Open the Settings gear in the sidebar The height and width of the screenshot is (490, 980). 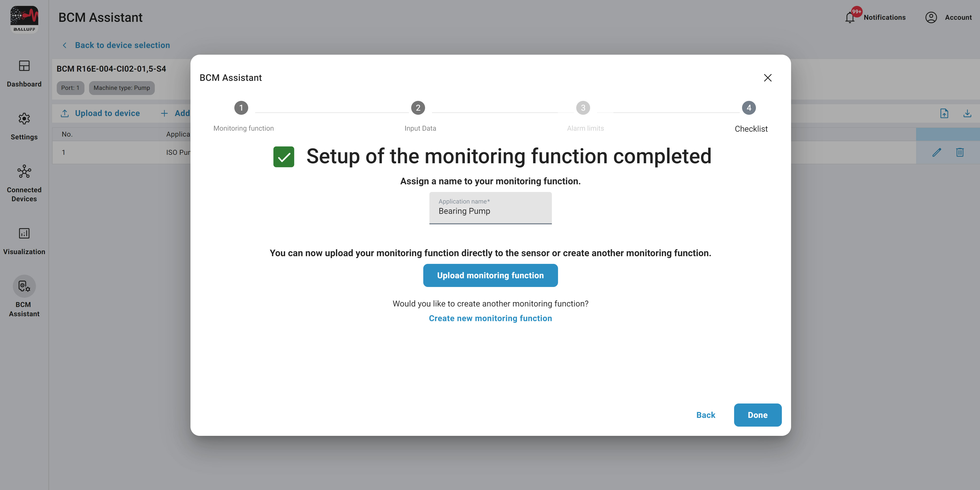pyautogui.click(x=24, y=119)
